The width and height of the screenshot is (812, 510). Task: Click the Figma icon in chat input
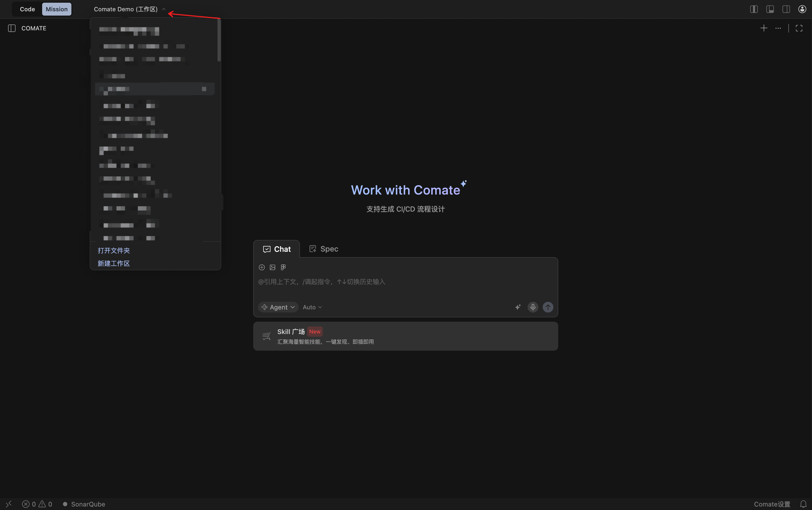click(283, 267)
